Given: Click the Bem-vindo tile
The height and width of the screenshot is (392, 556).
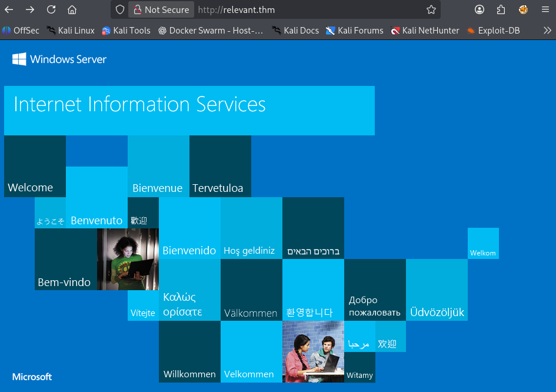Looking at the screenshot, I should point(66,260).
